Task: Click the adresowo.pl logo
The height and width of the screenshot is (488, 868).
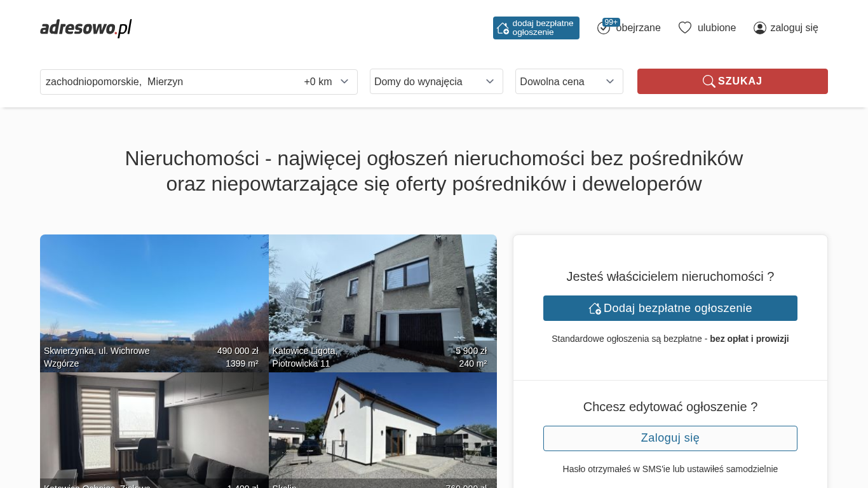Action: tap(86, 28)
